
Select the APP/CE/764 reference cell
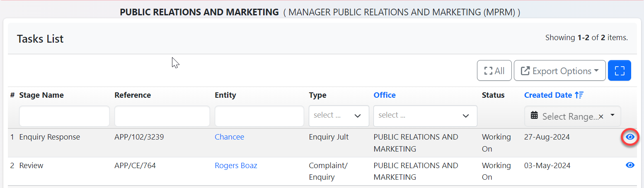tap(135, 166)
